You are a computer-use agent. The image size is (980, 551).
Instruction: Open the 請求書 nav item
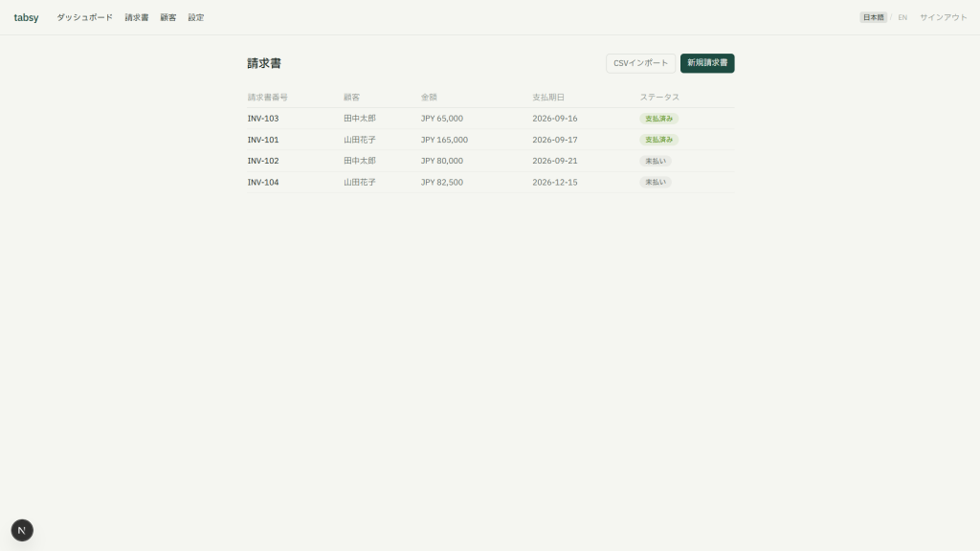click(x=136, y=17)
